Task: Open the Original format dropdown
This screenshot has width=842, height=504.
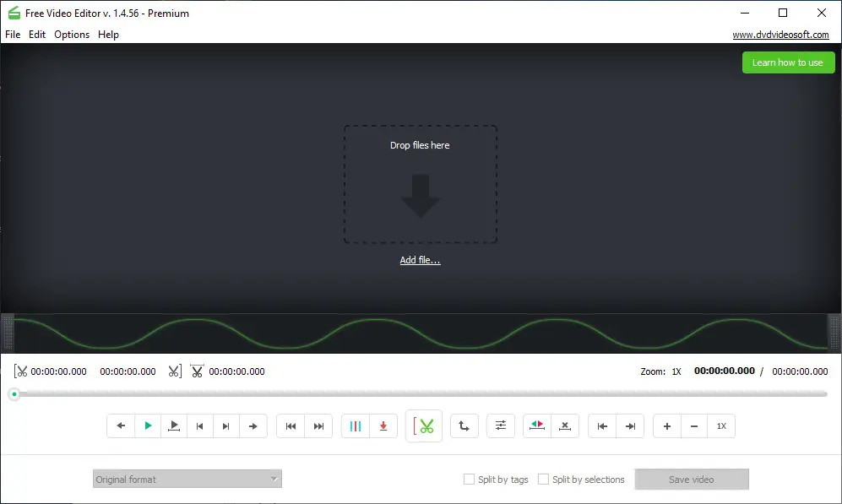Action: [x=187, y=479]
